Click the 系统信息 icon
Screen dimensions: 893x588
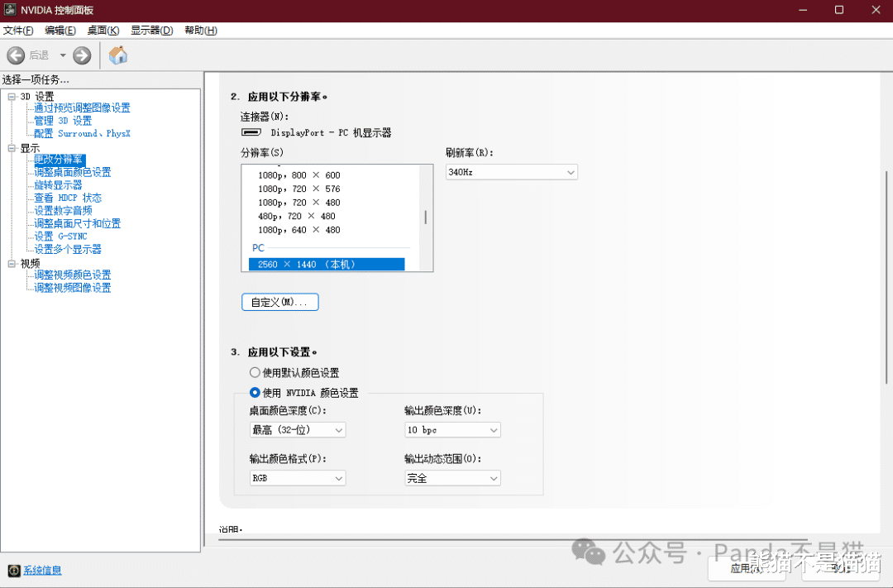(x=14, y=571)
